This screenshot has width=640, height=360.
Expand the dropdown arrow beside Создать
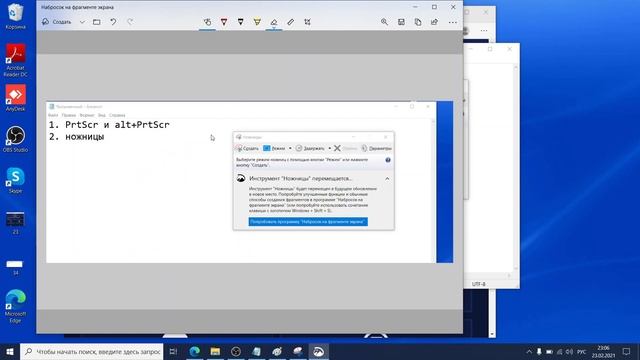[x=82, y=22]
